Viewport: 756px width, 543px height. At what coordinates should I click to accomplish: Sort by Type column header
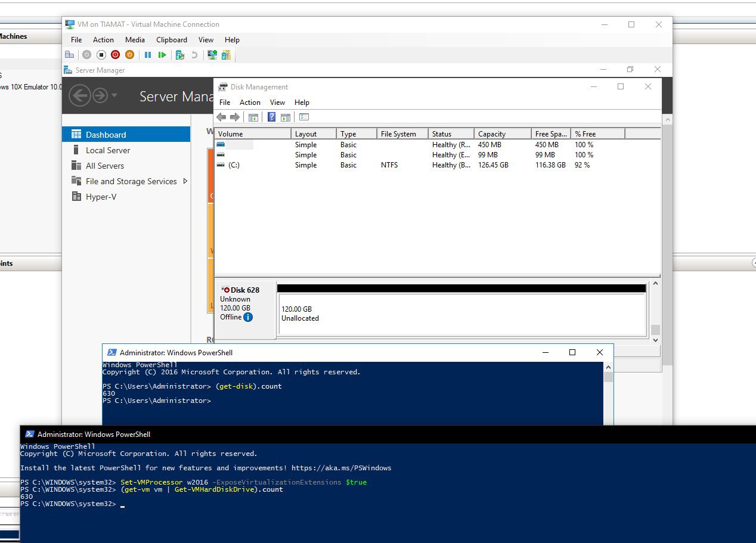click(x=357, y=134)
